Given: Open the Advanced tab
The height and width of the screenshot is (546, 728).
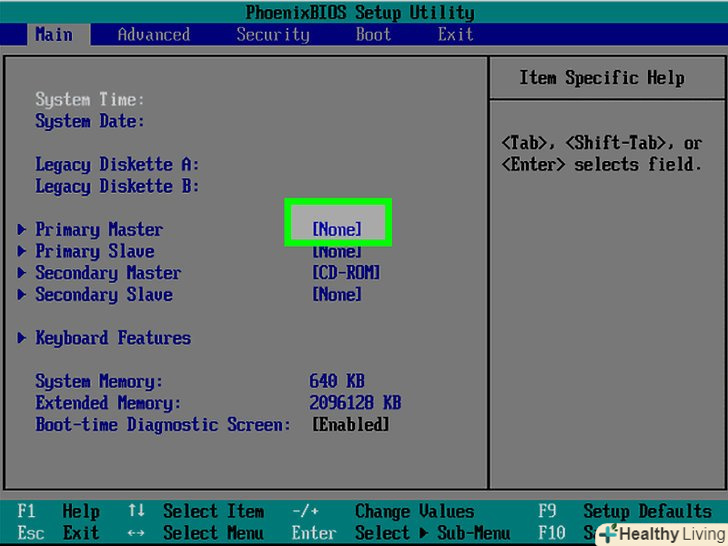Looking at the screenshot, I should click(x=154, y=34).
